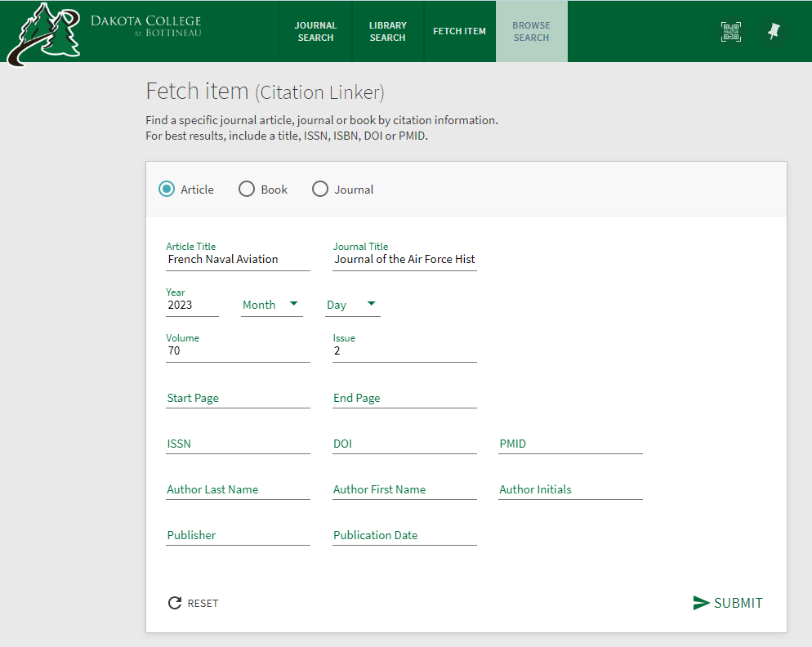Focus the Publisher field
812x647 pixels.
239,534
